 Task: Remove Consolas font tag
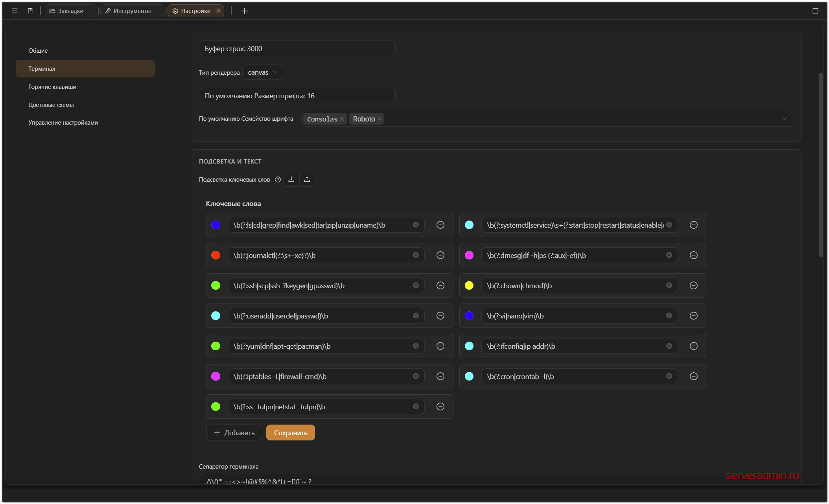pos(342,119)
